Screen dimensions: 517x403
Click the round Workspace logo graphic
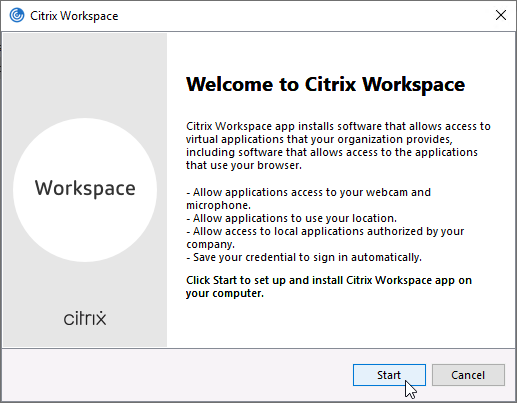click(85, 190)
